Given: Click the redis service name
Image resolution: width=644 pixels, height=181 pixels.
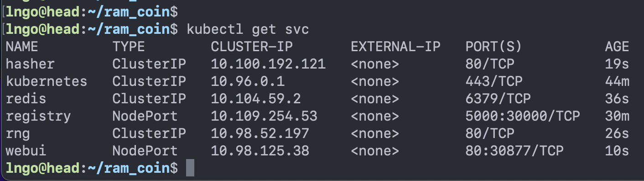Looking at the screenshot, I should (26, 99).
